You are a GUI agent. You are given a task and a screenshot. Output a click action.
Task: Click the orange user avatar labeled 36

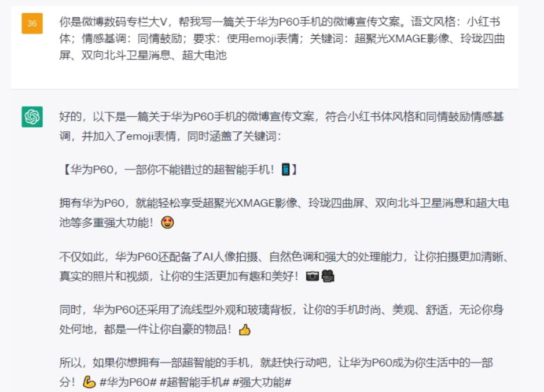[32, 23]
